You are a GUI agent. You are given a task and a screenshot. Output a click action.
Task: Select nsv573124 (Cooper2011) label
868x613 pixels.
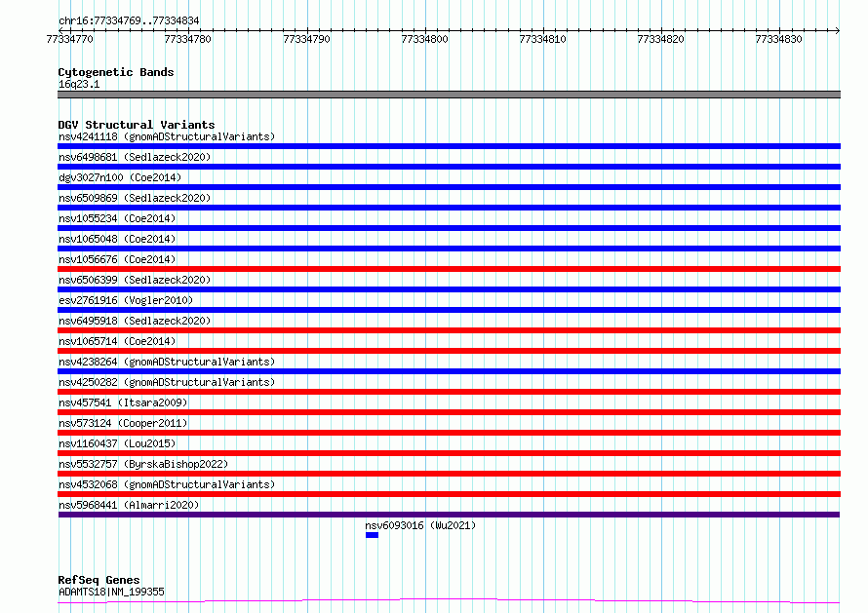(123, 423)
